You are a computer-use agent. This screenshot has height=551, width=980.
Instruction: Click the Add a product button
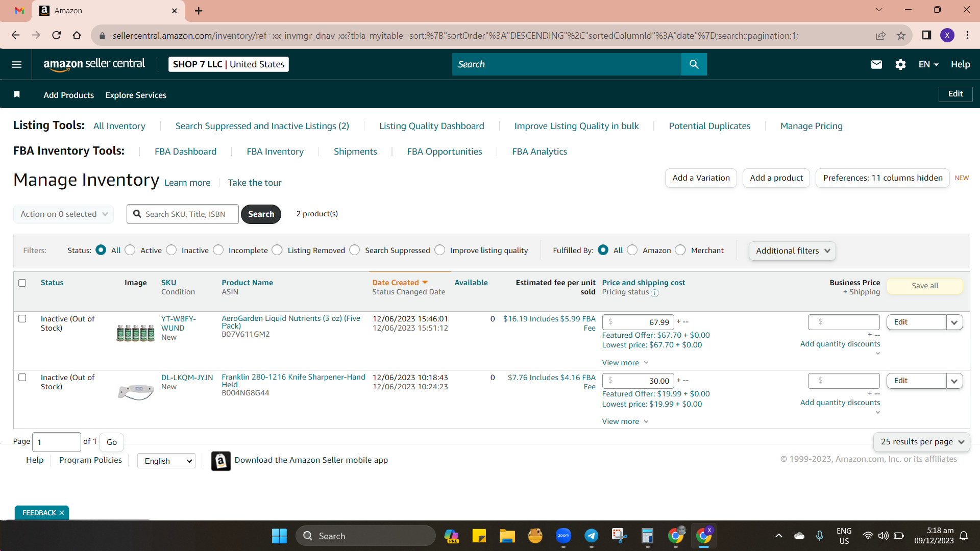point(776,178)
